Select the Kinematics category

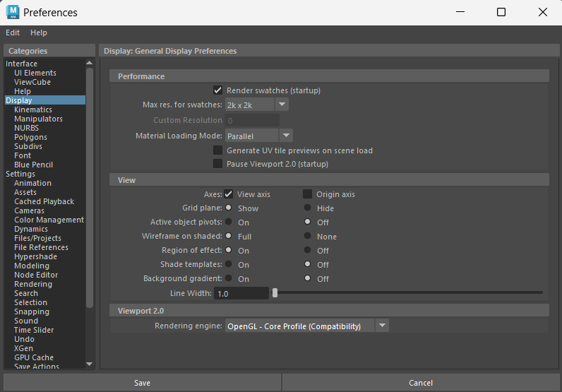pos(33,109)
